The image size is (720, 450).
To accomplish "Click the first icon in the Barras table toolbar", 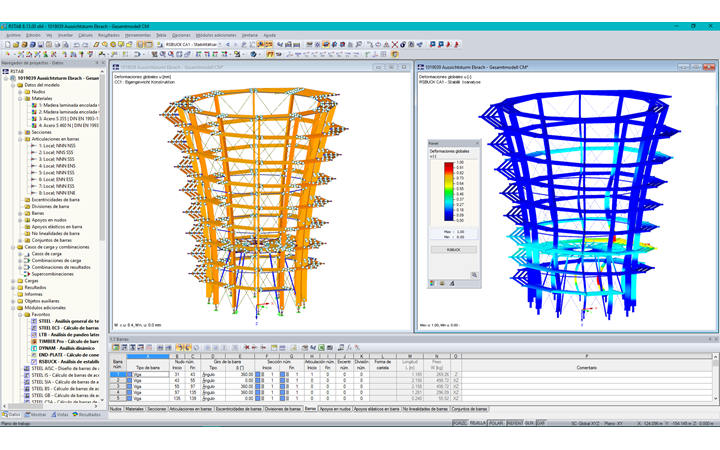I will (116, 348).
